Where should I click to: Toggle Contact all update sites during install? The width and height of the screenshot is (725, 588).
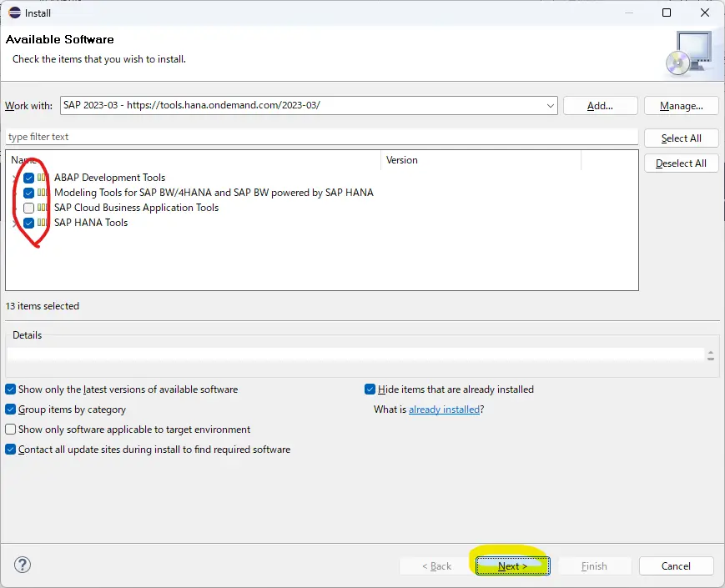click(x=10, y=449)
